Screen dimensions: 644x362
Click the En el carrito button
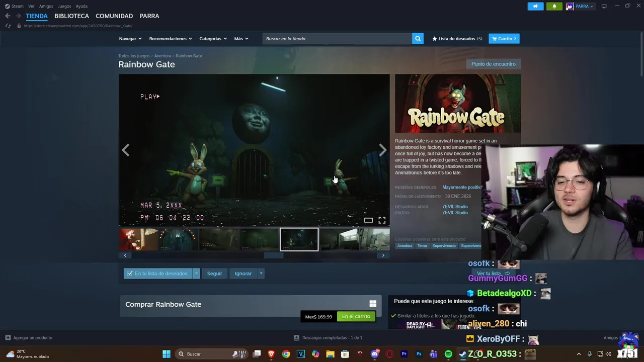[356, 316]
